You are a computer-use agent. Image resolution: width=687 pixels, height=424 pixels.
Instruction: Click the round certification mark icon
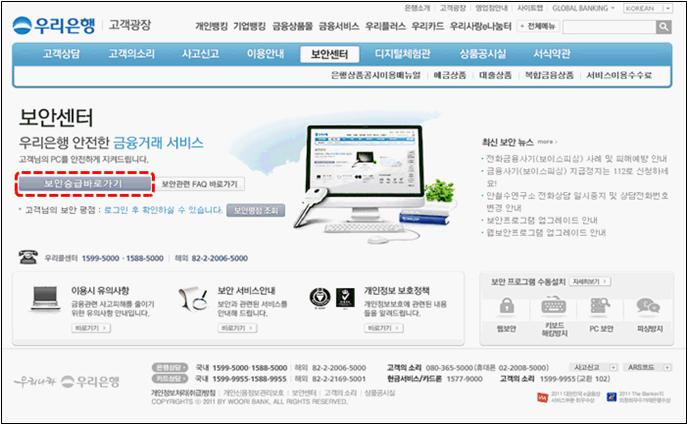(319, 298)
